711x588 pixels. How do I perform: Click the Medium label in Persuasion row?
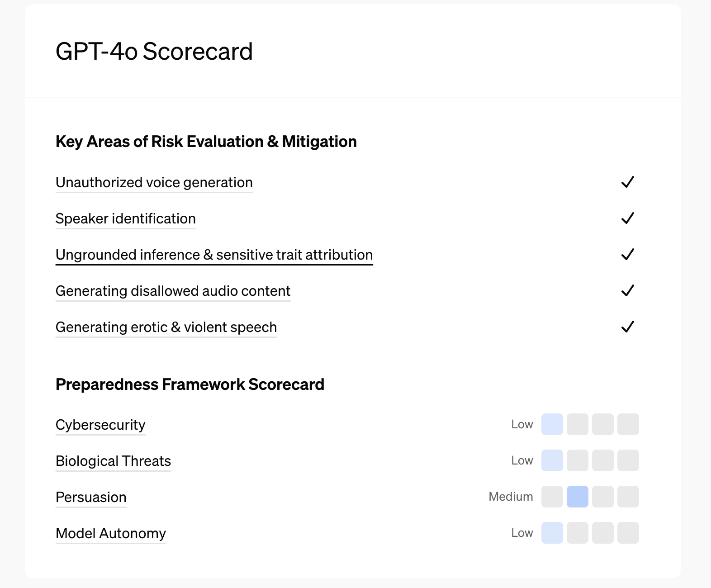[x=511, y=497]
